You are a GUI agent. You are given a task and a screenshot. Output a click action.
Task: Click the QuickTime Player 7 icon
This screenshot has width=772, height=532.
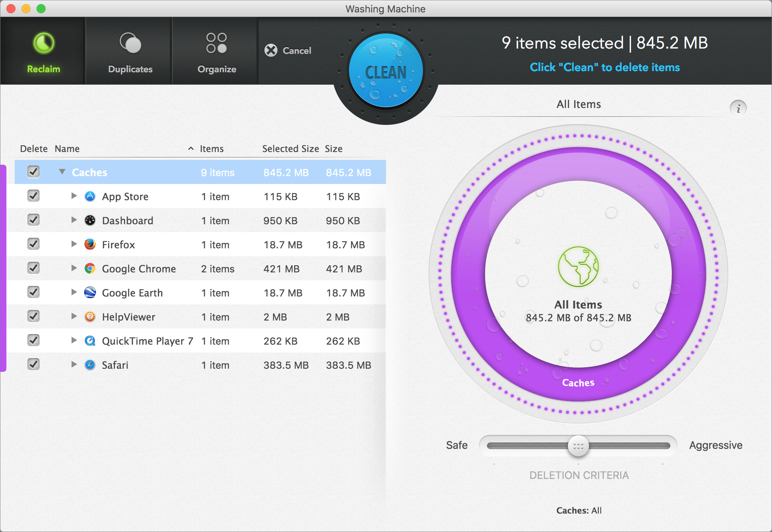[90, 341]
